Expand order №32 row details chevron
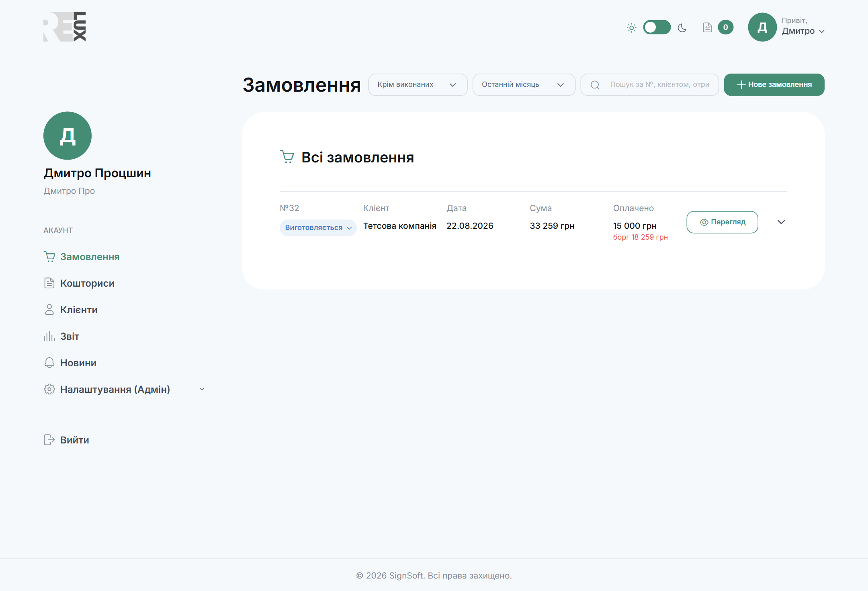 coord(781,222)
